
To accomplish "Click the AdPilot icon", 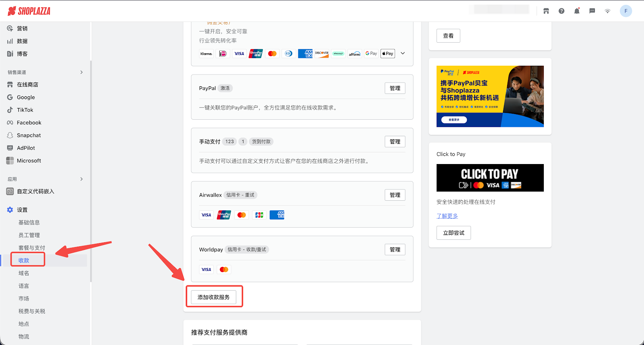I will pyautogui.click(x=10, y=148).
